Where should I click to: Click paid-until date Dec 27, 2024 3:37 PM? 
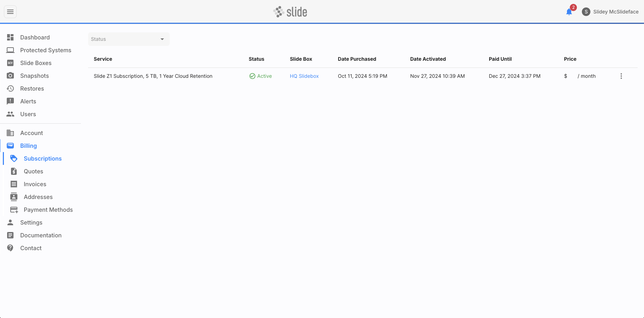click(x=514, y=76)
